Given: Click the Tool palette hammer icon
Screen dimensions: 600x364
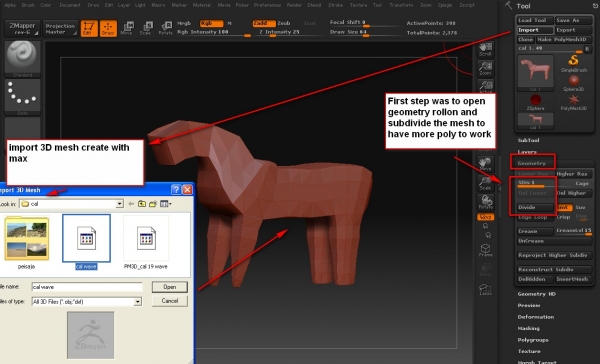Looking at the screenshot, I should click(x=509, y=5).
